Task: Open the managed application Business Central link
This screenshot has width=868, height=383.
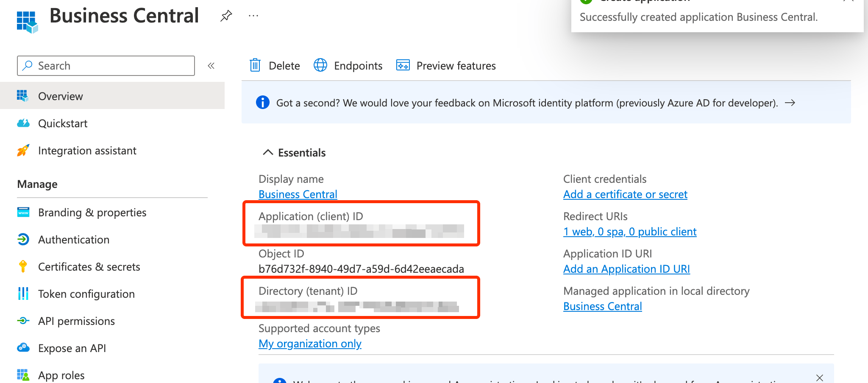Action: [x=603, y=306]
